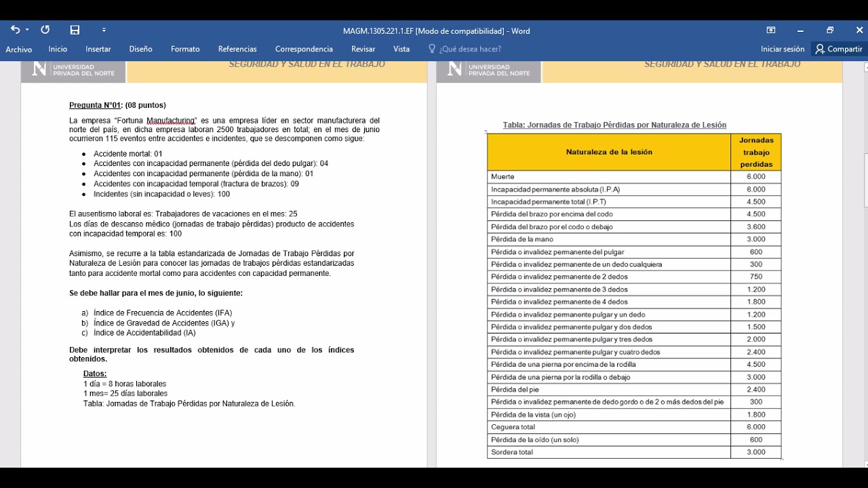Image resolution: width=868 pixels, height=488 pixels.
Task: Select the Correspondencia tab
Action: (304, 49)
